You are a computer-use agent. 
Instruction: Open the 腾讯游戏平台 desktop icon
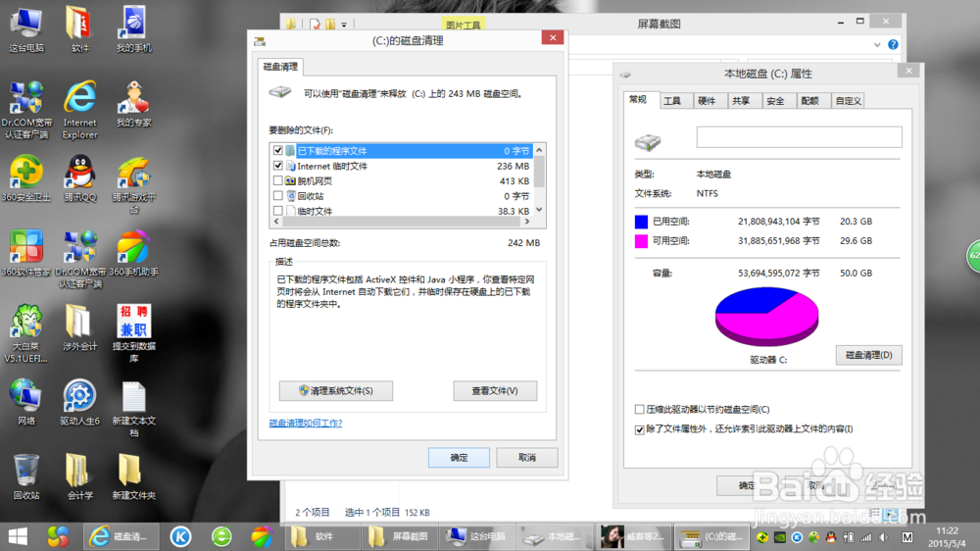[x=133, y=184]
